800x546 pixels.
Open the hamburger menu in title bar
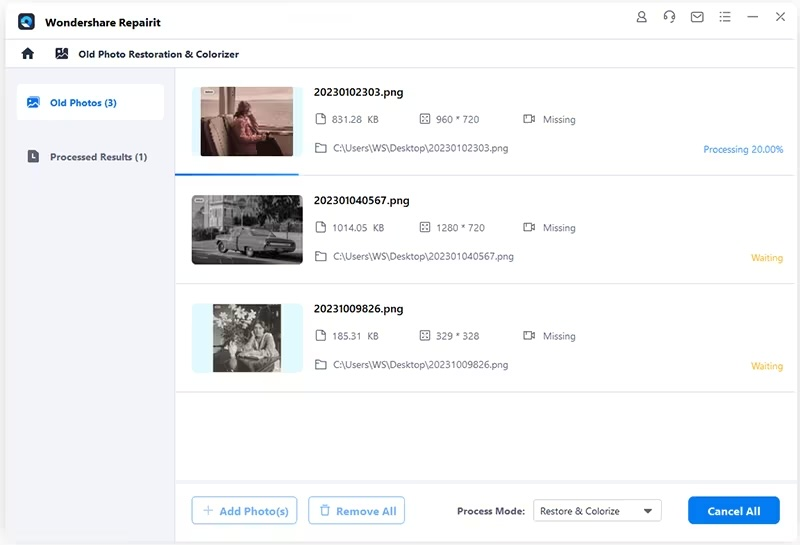click(x=725, y=18)
